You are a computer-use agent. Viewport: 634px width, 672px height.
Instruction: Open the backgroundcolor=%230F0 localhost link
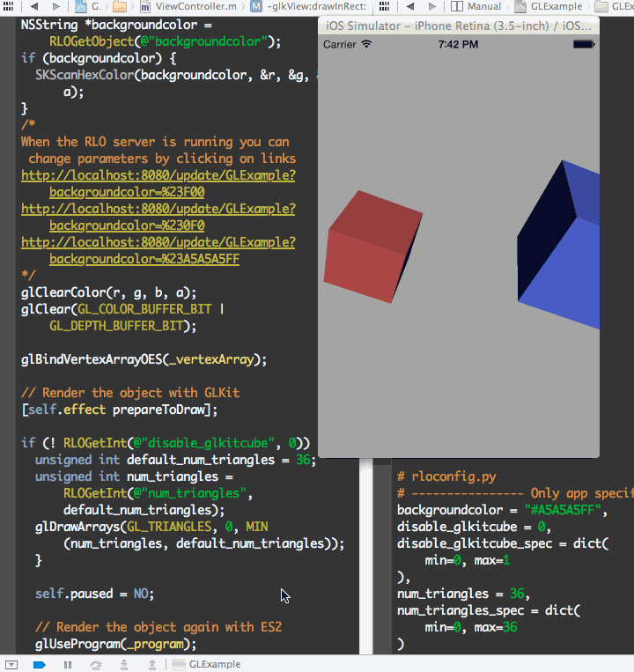(x=158, y=217)
